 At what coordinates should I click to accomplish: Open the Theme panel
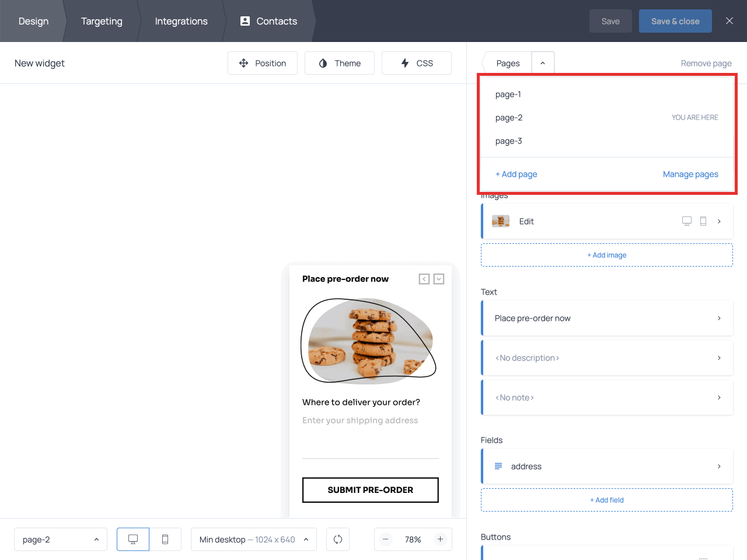[339, 63]
